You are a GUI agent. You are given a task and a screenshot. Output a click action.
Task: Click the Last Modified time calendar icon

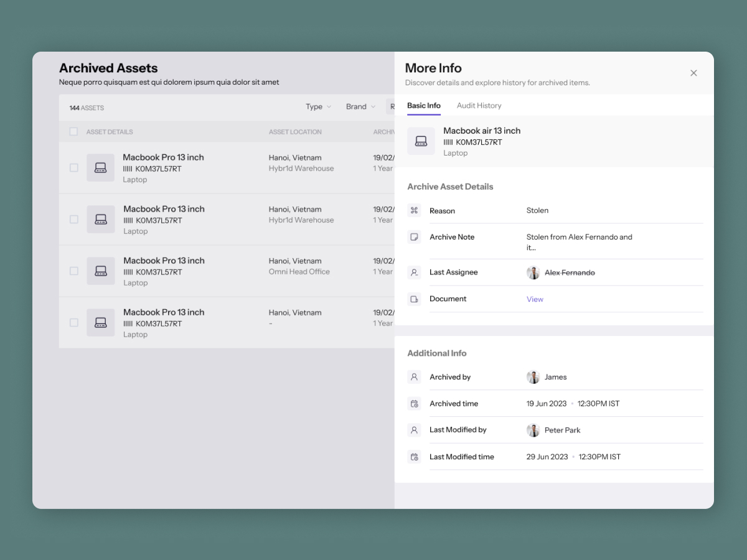pyautogui.click(x=414, y=457)
